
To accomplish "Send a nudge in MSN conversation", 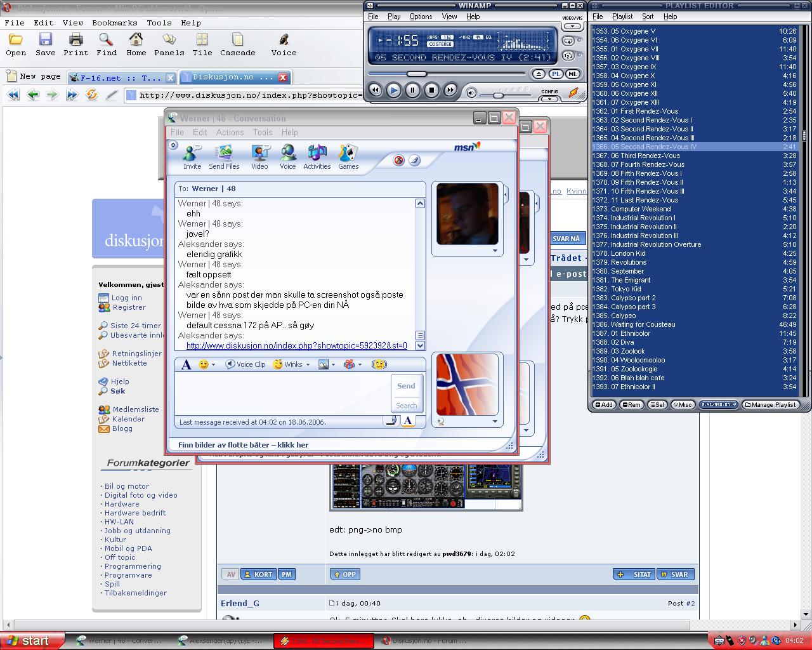I will click(x=379, y=364).
